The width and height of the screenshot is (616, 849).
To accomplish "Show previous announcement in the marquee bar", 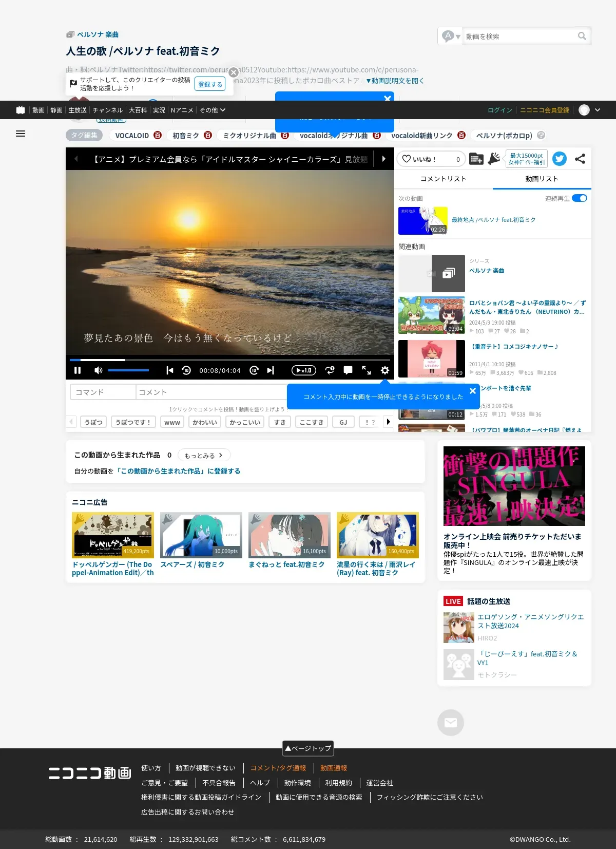I will [x=76, y=159].
